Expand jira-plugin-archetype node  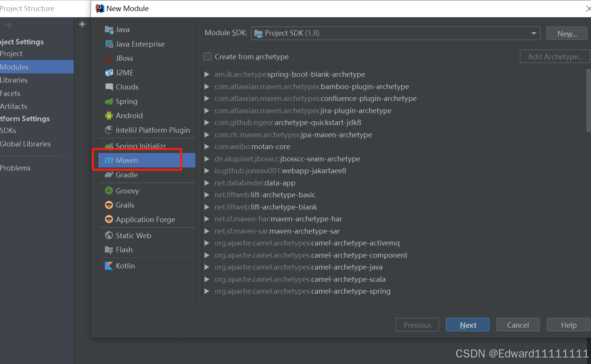pyautogui.click(x=207, y=110)
